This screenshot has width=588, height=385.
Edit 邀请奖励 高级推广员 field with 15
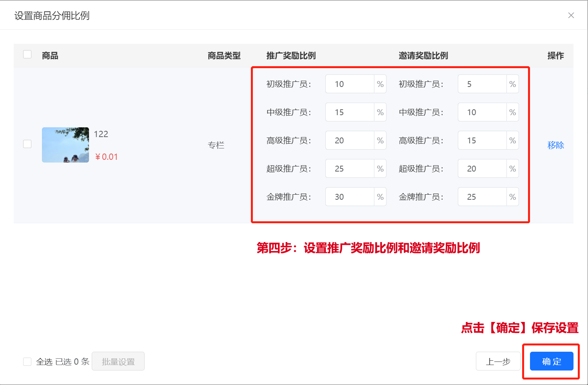(x=482, y=140)
